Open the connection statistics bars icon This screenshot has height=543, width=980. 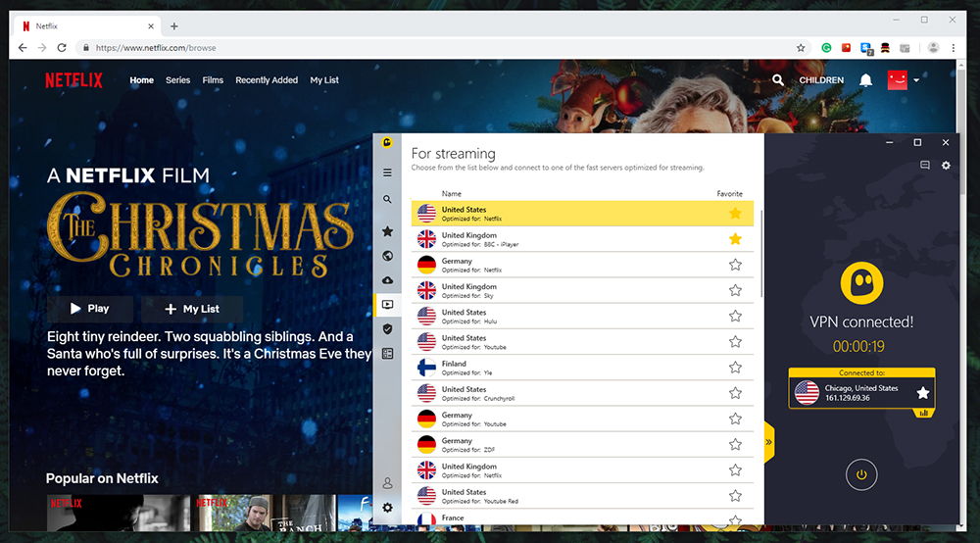(x=924, y=413)
